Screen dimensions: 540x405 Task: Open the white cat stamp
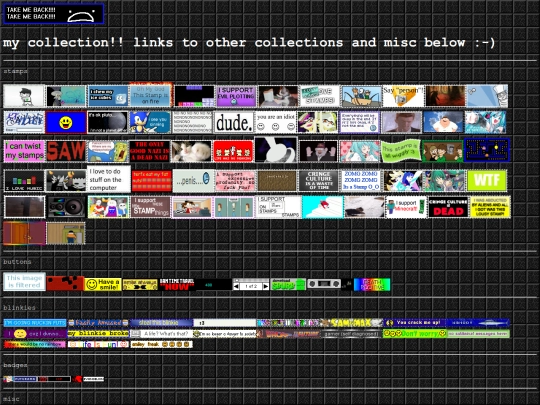pos(191,151)
